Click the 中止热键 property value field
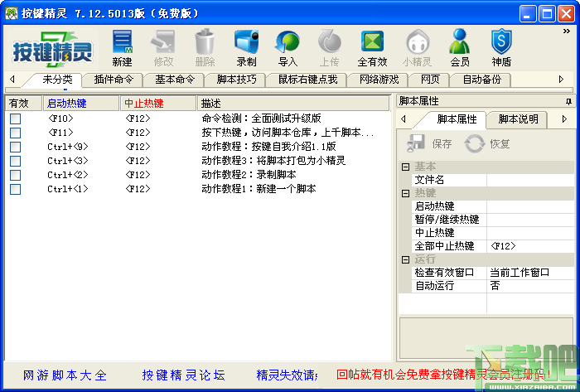The image size is (580, 392). pyautogui.click(x=530, y=233)
